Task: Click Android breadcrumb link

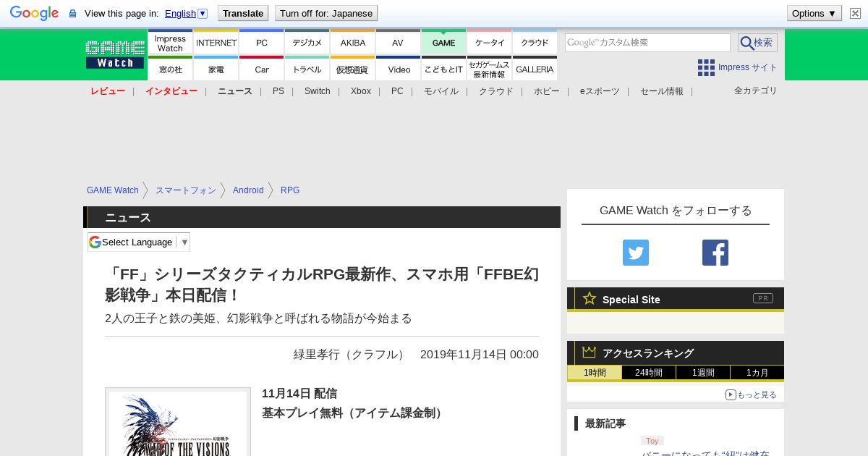Action: (248, 190)
